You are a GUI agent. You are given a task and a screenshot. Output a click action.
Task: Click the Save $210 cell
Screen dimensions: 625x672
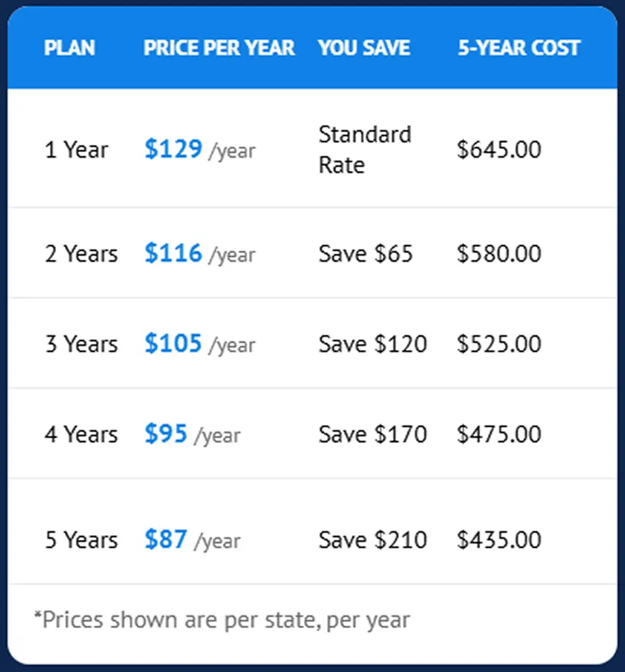pyautogui.click(x=373, y=540)
